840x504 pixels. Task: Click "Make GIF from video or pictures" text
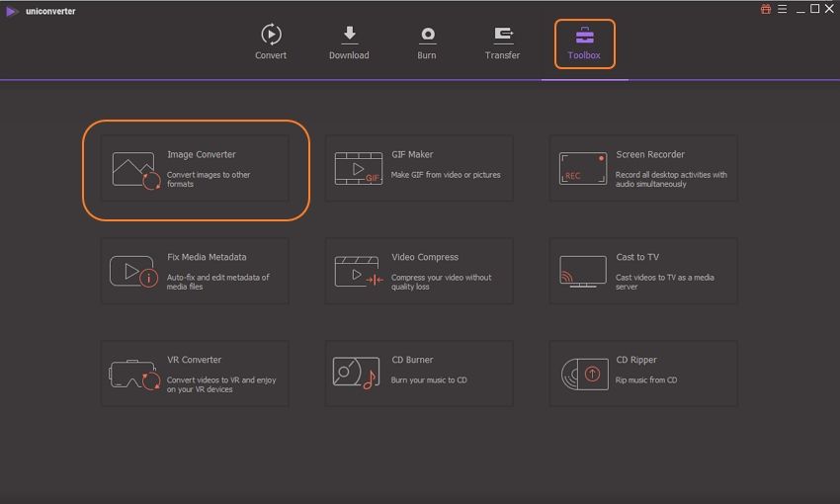[446, 175]
